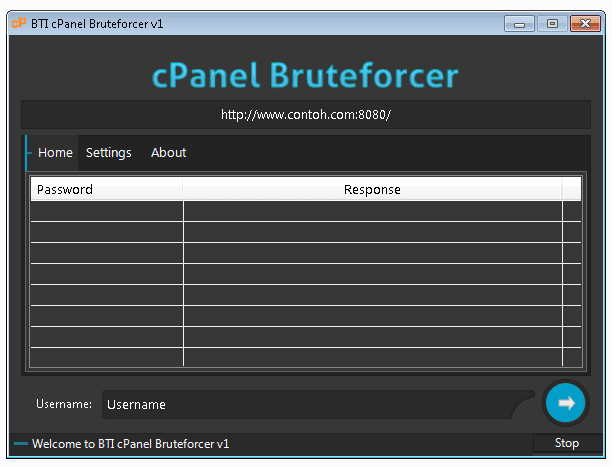
Task: Click the cPanel Bruteforcer heading logo
Action: click(x=305, y=76)
